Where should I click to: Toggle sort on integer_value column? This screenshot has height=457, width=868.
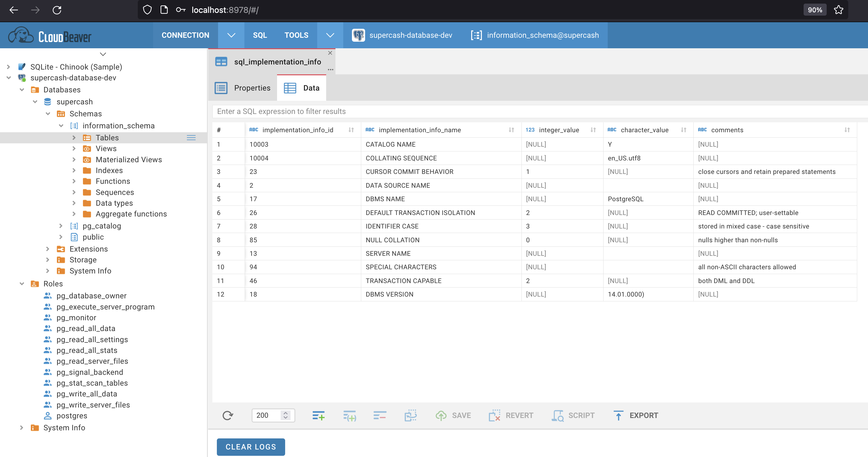pos(593,130)
